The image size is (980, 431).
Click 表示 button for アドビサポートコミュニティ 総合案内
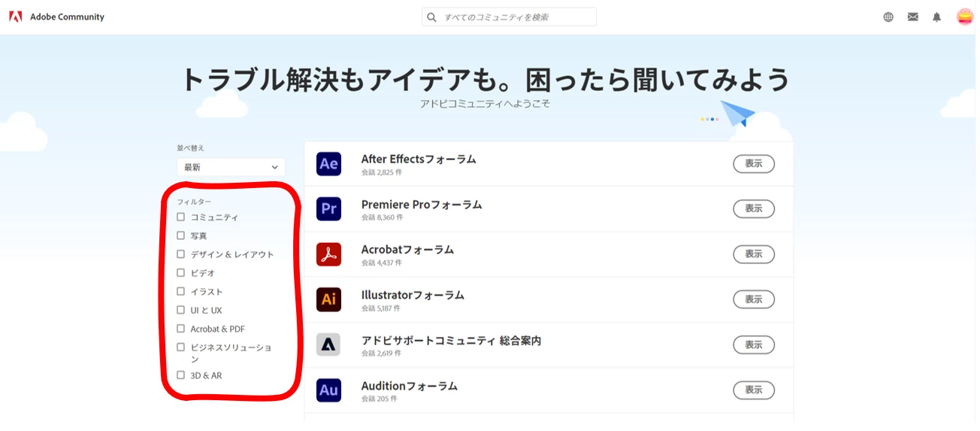[753, 344]
